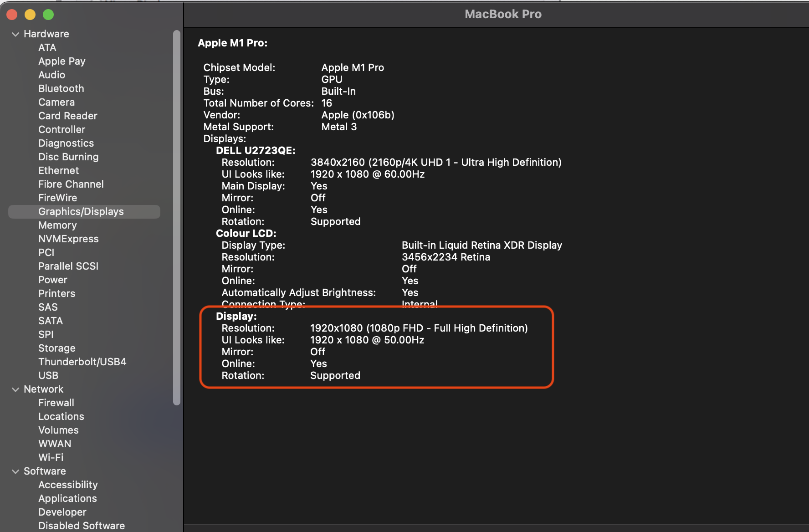This screenshot has height=532, width=809.
Task: Click the Hardware category label
Action: click(x=46, y=34)
